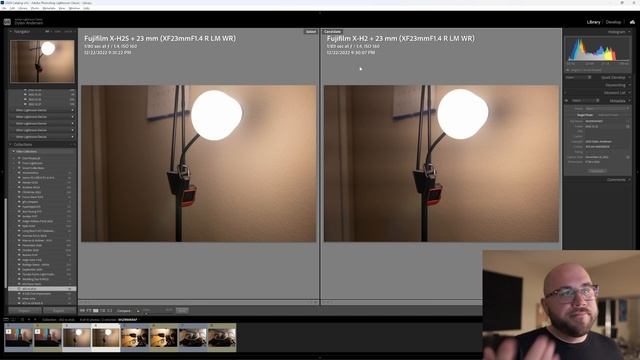
Task: Click the filmstrip second monitor icon
Action: [x=13, y=320]
